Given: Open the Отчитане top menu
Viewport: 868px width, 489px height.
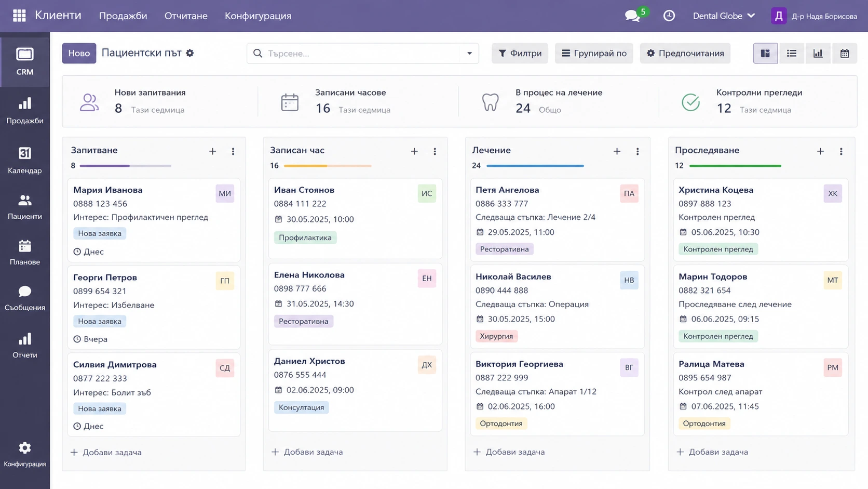Looking at the screenshot, I should pos(186,16).
